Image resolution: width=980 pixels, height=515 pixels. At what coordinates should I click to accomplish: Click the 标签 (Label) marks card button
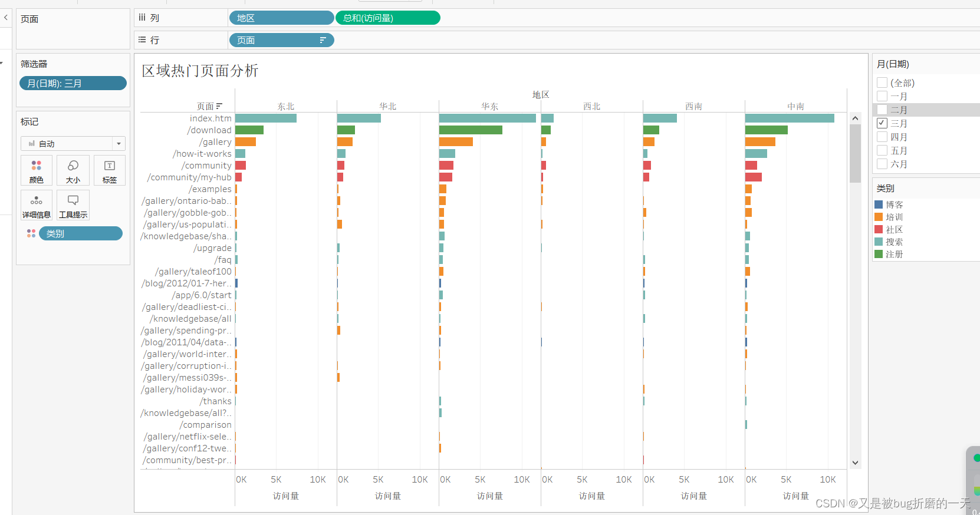110,170
